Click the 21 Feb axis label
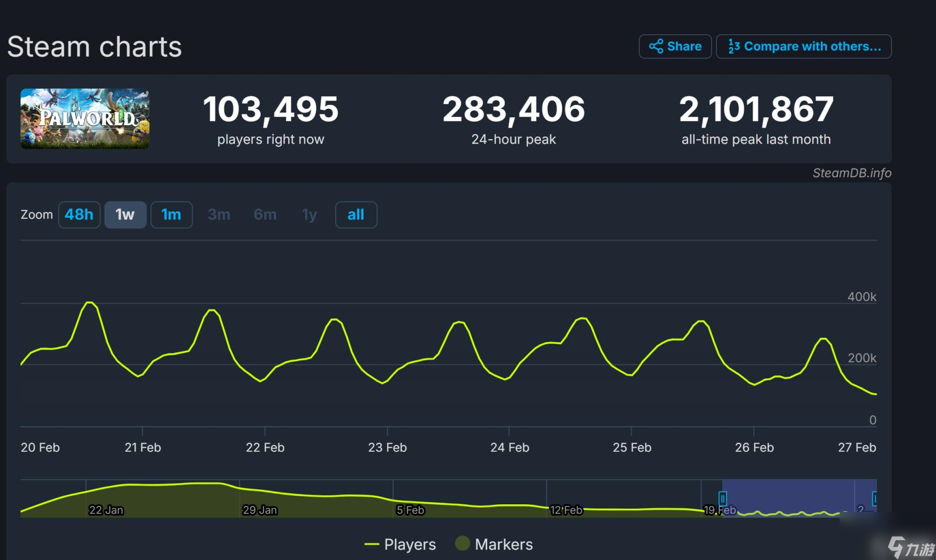936x560 pixels. (x=142, y=448)
